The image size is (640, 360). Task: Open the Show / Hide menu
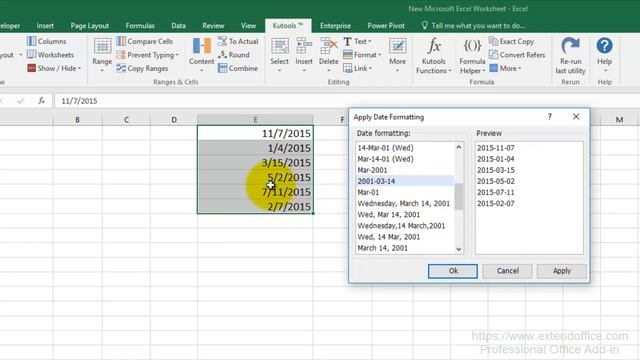(54, 68)
